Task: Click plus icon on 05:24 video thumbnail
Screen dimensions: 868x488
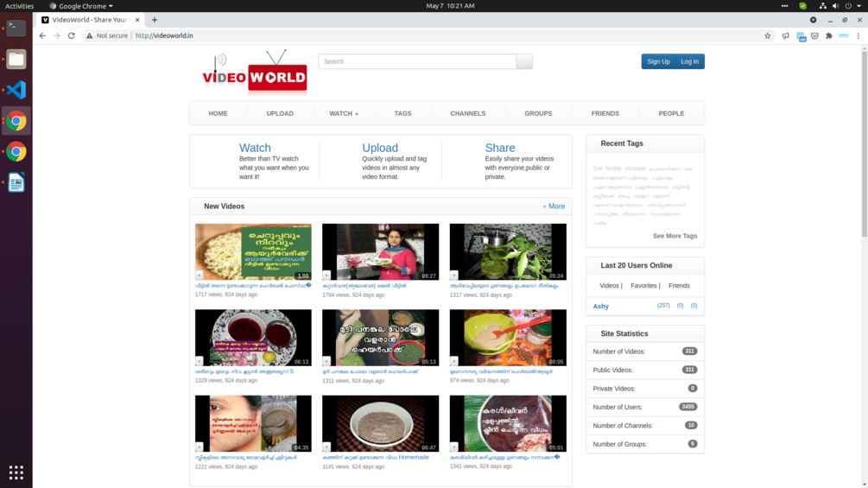Action: [x=454, y=275]
